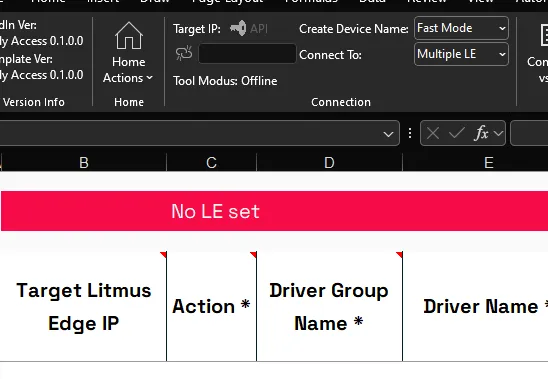Select the 'Target Litmus Edge IP' header cell
548x379 pixels.
[84, 306]
